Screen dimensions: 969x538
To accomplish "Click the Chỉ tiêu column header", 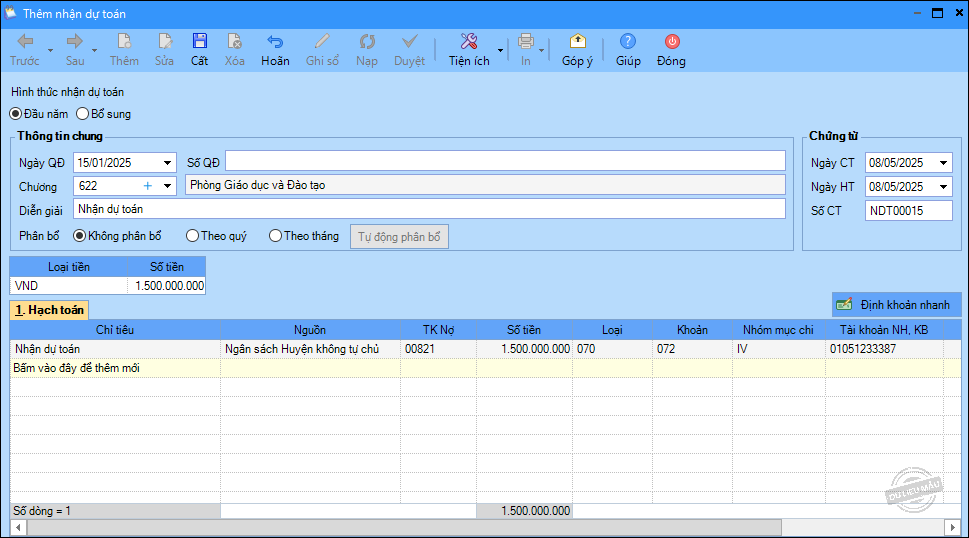I will click(115, 330).
